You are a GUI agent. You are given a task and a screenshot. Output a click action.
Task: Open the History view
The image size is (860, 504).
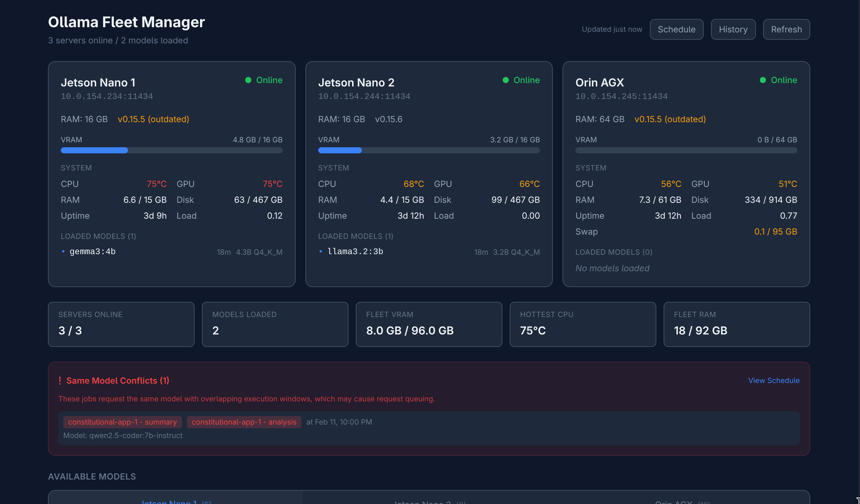(x=733, y=29)
